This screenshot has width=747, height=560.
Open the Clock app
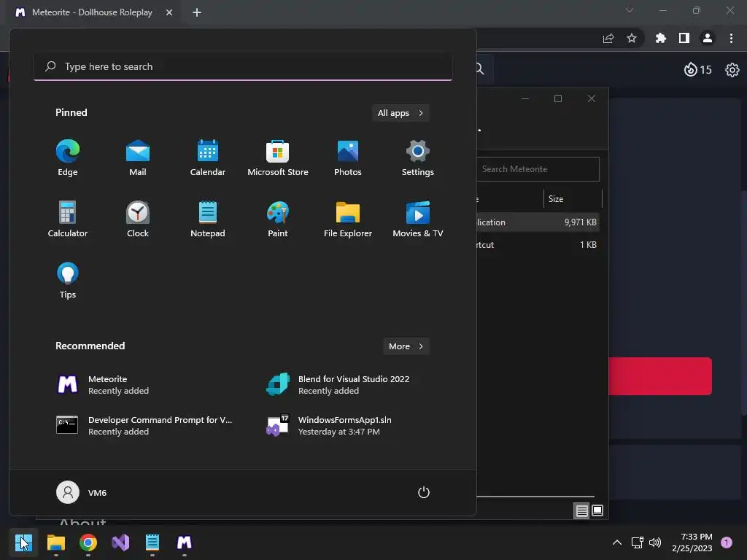[x=138, y=219]
